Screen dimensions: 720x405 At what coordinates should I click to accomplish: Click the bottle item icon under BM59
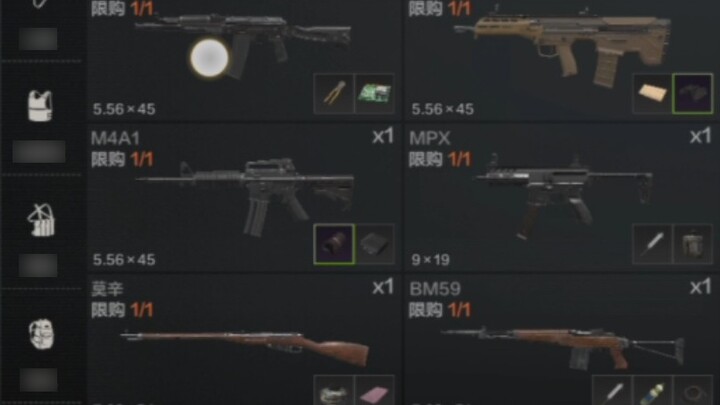[652, 390]
